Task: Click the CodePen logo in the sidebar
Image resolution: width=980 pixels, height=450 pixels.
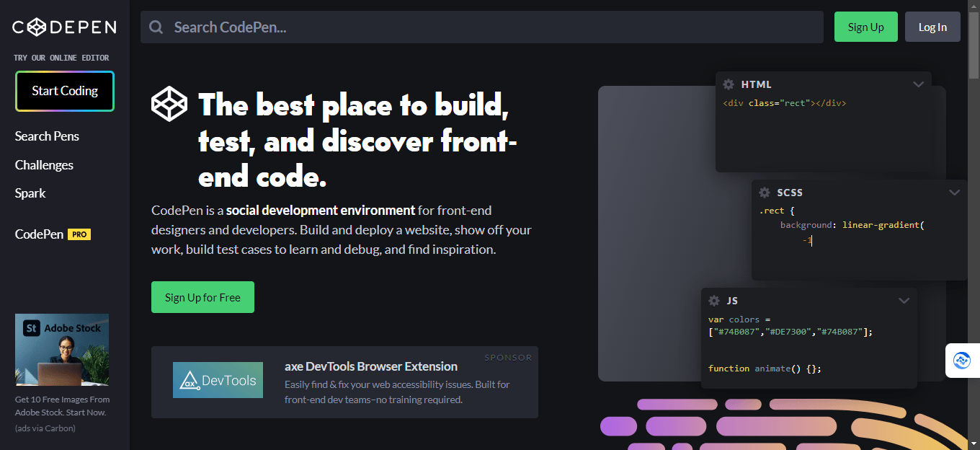Action: coord(64,27)
